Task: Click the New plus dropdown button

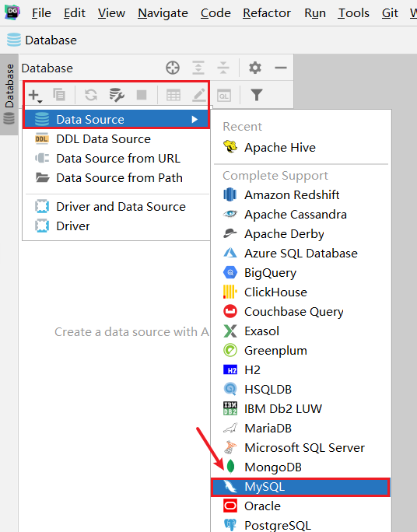Action: pos(35,96)
